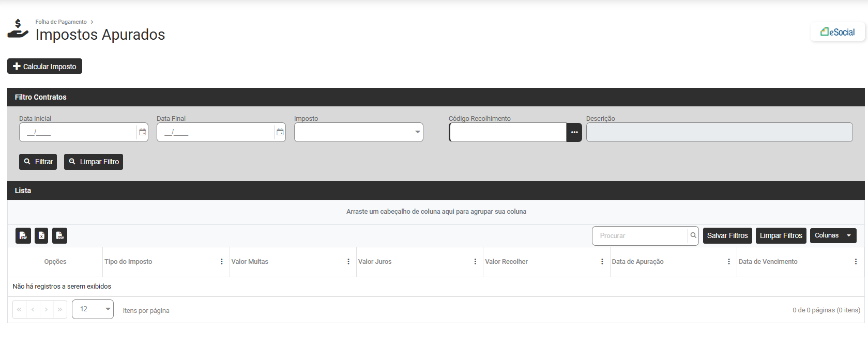Go to last page of list

(x=60, y=309)
